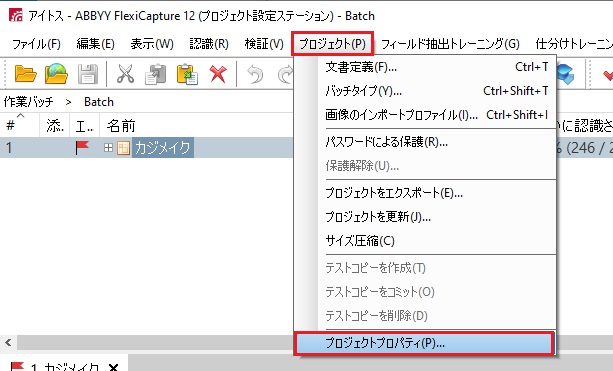Click the table document icon beside カジメイク
613x371 pixels.
(123, 148)
